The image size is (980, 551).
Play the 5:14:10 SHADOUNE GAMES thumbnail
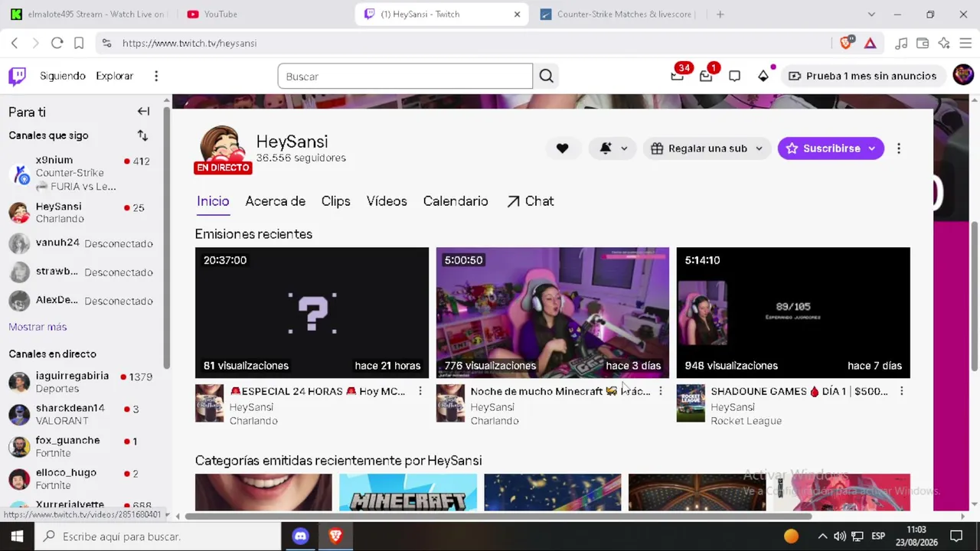[x=793, y=312]
